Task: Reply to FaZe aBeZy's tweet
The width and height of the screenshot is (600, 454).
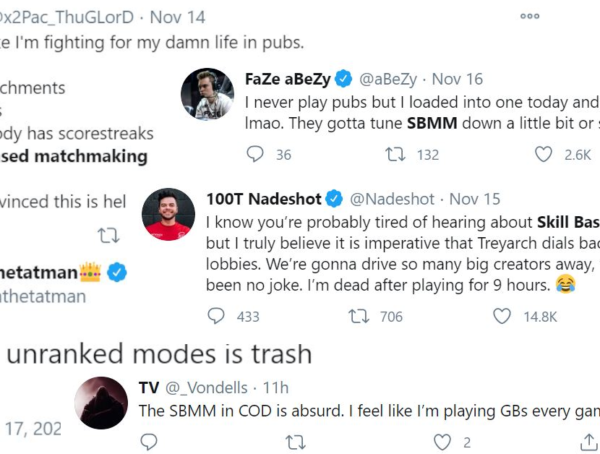Action: point(255,155)
